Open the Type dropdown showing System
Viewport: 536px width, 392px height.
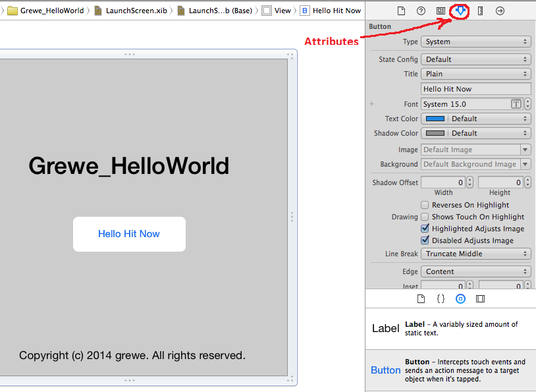pos(475,42)
